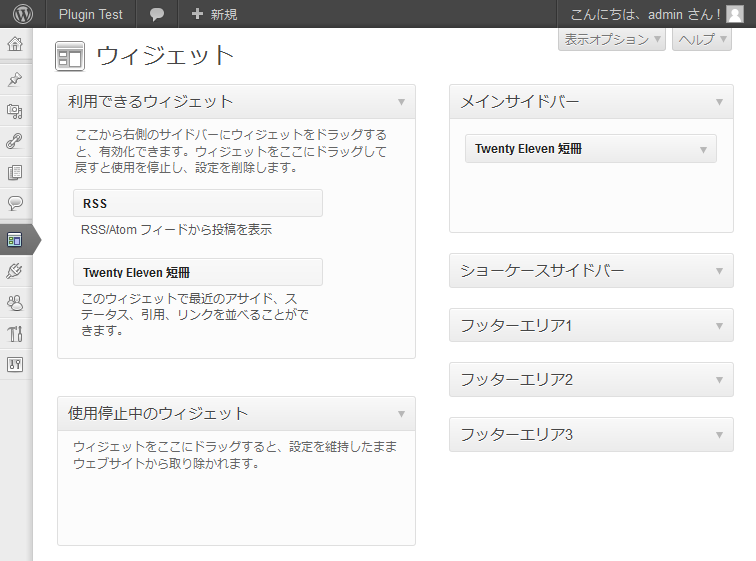Open the Plugins plug icon in sidebar
The width and height of the screenshot is (756, 561).
click(15, 271)
